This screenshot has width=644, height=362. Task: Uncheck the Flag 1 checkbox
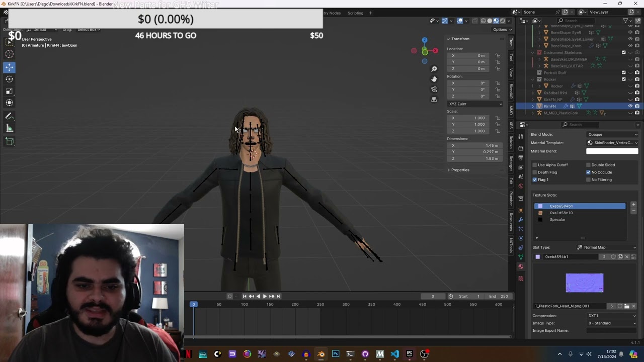tap(535, 179)
